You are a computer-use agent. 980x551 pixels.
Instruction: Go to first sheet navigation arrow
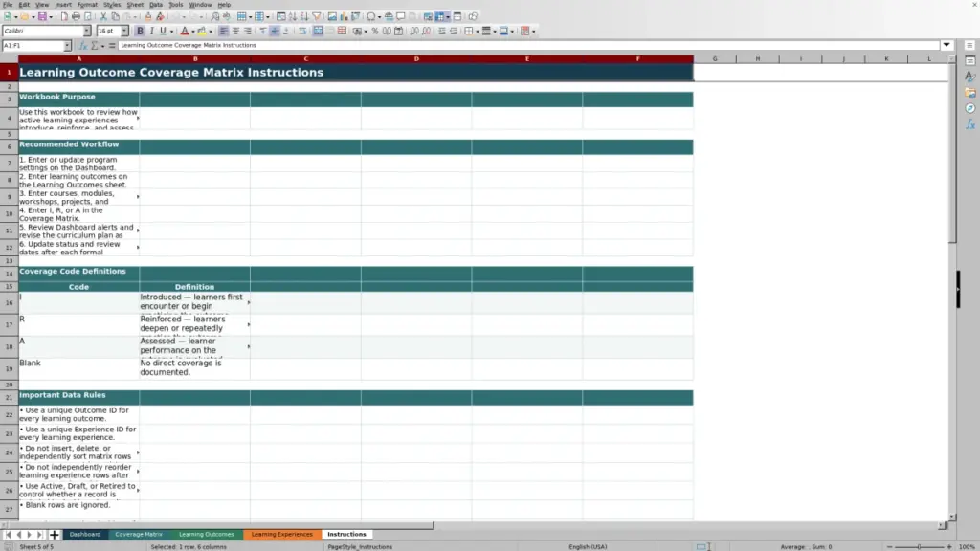point(8,535)
